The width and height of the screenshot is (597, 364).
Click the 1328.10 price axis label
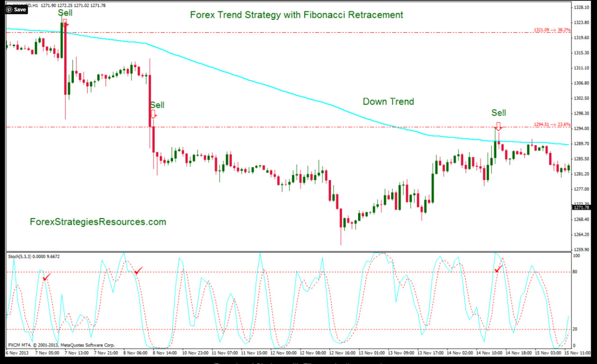pos(581,8)
